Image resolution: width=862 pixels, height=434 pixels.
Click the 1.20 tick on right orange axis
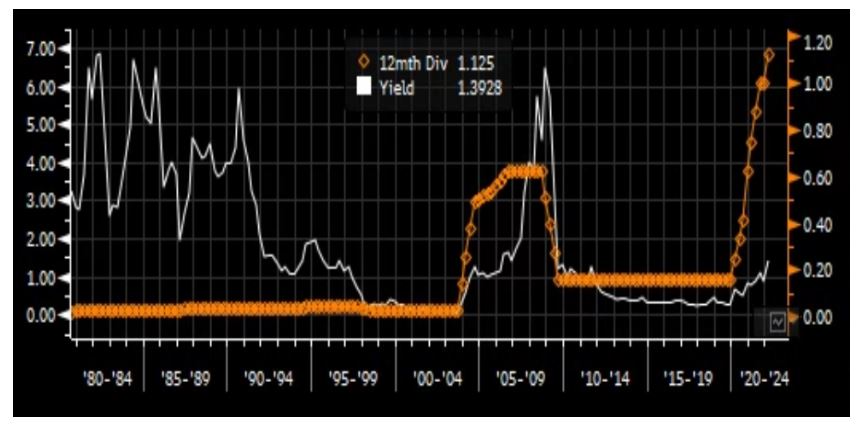[x=818, y=41]
